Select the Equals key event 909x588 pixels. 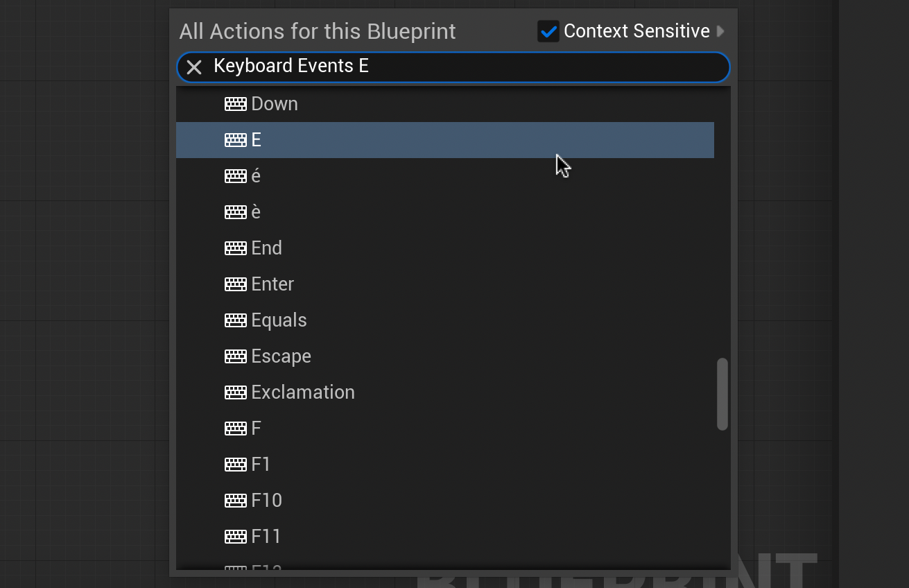pos(279,320)
